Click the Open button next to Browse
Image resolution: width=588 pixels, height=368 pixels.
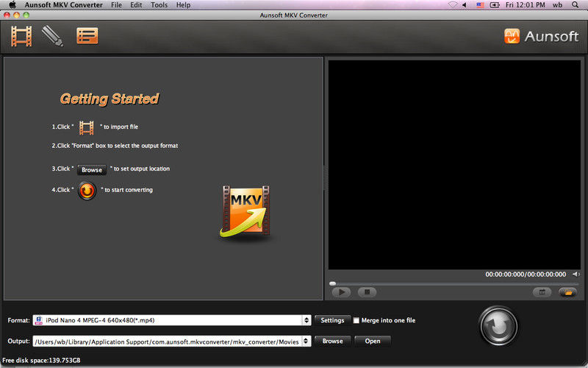(373, 341)
